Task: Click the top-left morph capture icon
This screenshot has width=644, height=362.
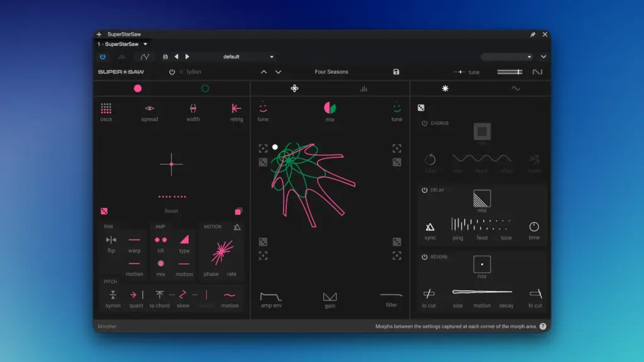Action: pyautogui.click(x=263, y=148)
